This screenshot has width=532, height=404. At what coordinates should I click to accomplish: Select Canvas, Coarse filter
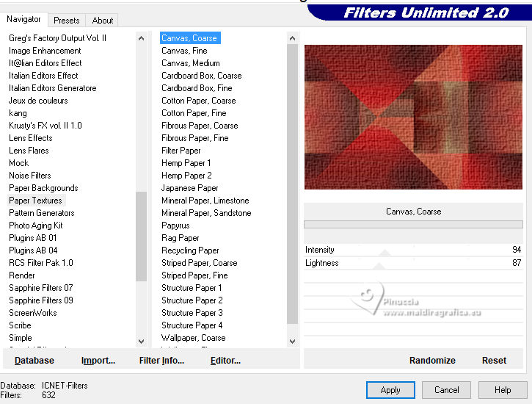click(190, 38)
